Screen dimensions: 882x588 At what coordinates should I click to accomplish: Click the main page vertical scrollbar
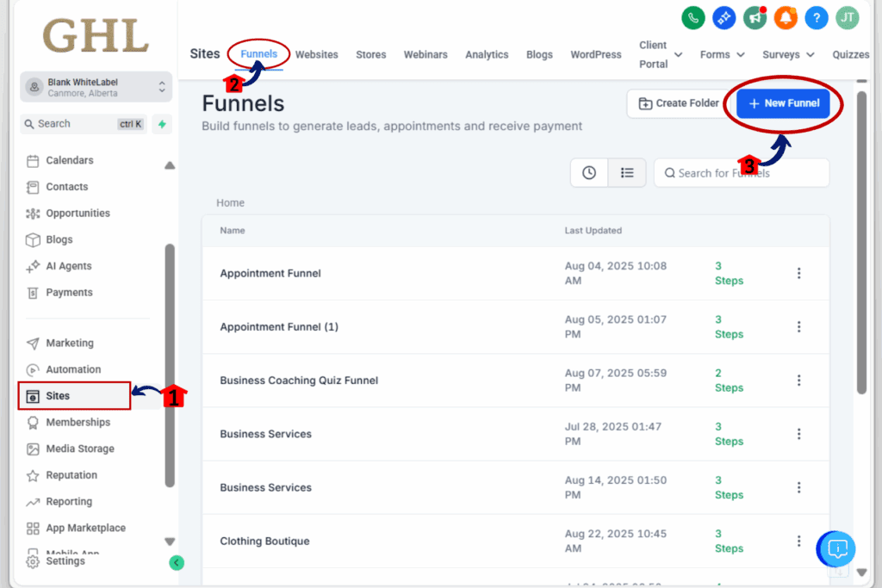click(x=861, y=242)
